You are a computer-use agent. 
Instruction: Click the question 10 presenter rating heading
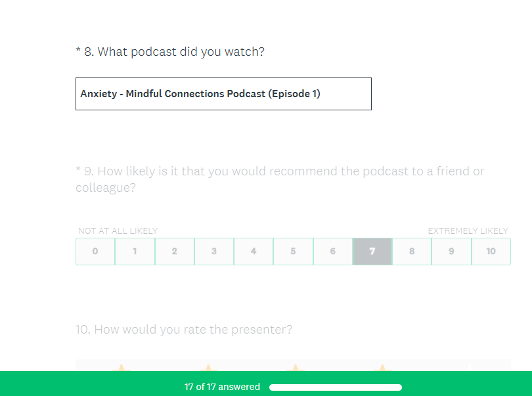pyautogui.click(x=184, y=330)
